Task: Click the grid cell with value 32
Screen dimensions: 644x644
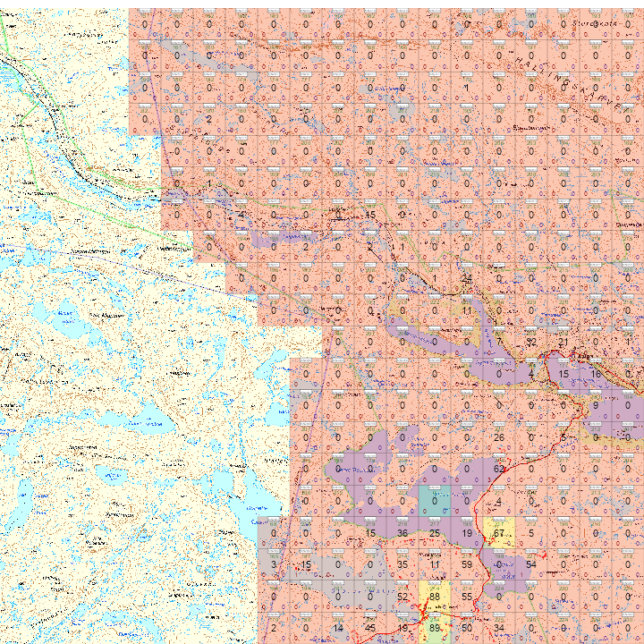Action: (531, 342)
